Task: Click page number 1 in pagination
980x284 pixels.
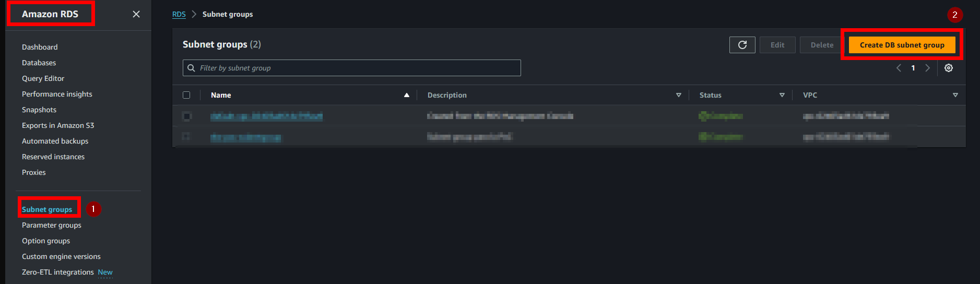Action: (913, 68)
